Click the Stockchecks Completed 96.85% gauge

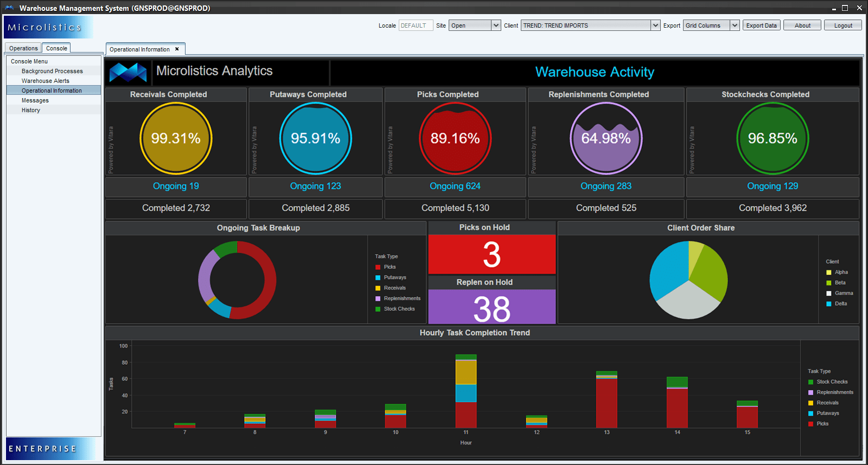(773, 138)
